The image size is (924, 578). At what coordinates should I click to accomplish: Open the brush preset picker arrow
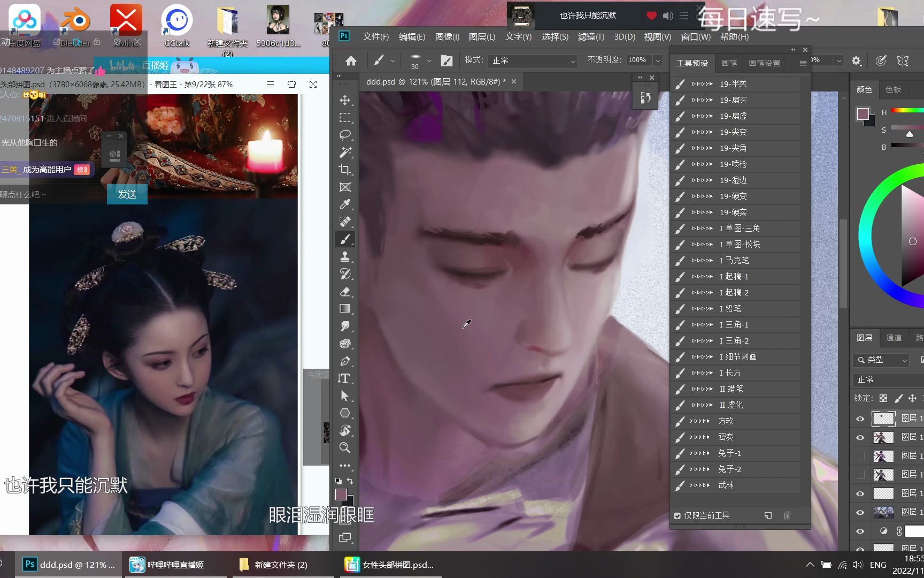pyautogui.click(x=429, y=60)
